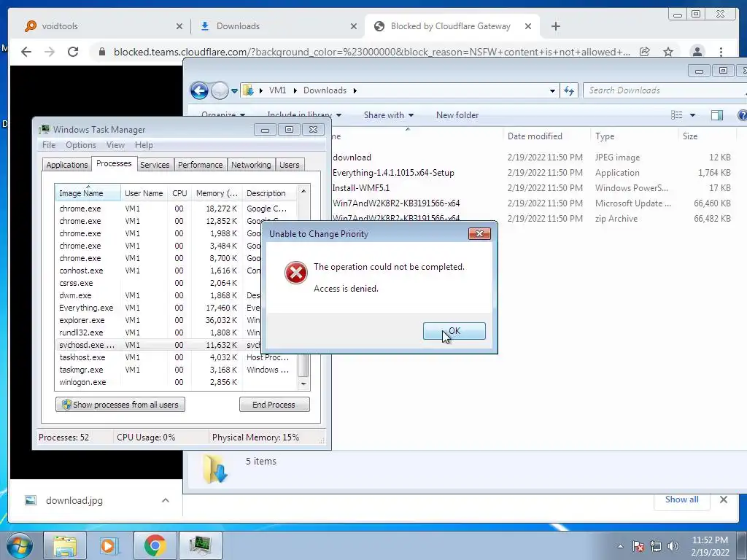Viewport: 747px width, 560px height.
Task: Sort files by Size column
Action: (707, 136)
